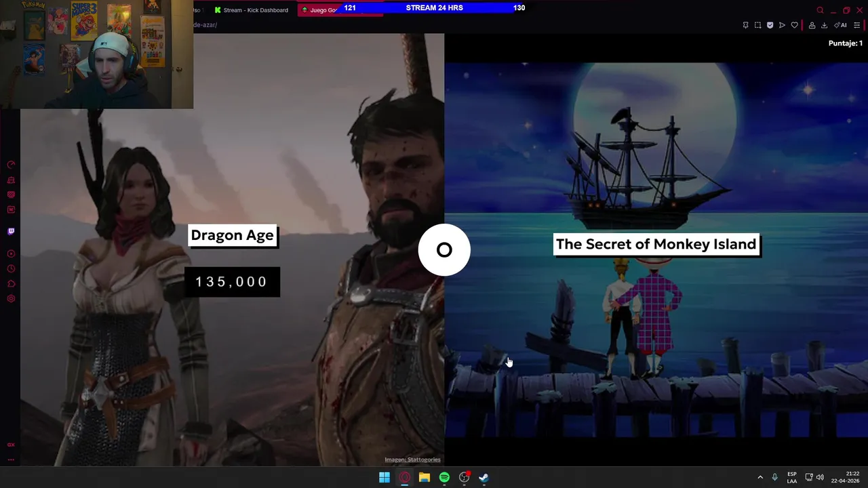Viewport: 868px width, 488px height.
Task: Click the Imagen: Stattogories credit link
Action: pyautogui.click(x=412, y=460)
